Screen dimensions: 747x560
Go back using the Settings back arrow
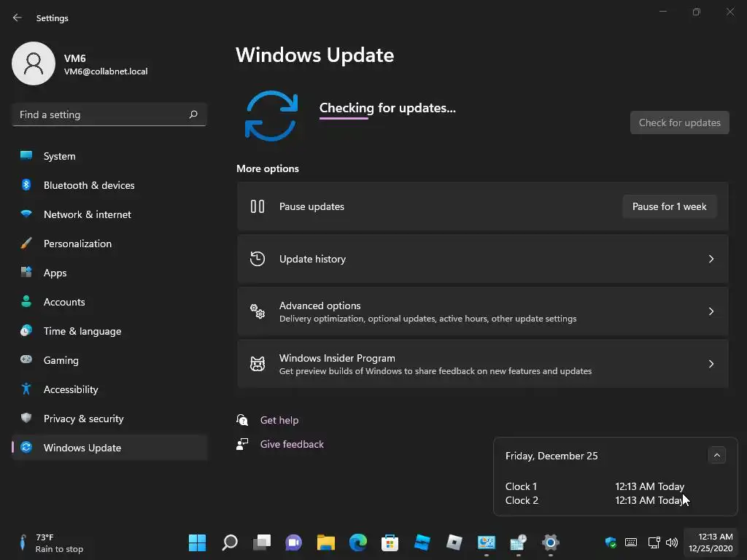[x=18, y=17]
